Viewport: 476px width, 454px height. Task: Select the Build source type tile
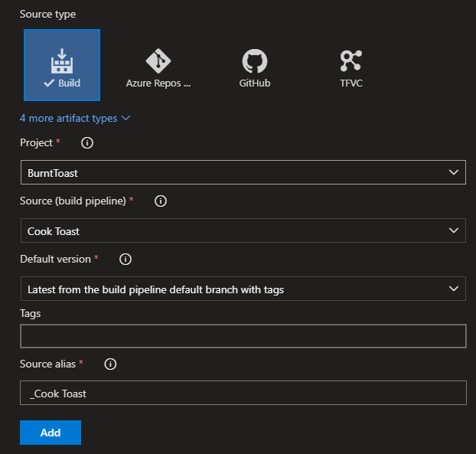[62, 65]
